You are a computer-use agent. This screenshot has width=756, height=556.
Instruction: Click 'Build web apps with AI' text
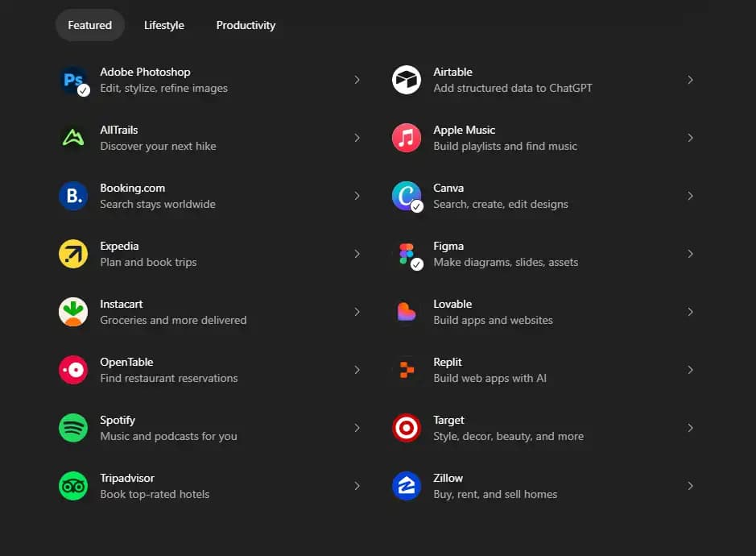pyautogui.click(x=490, y=378)
